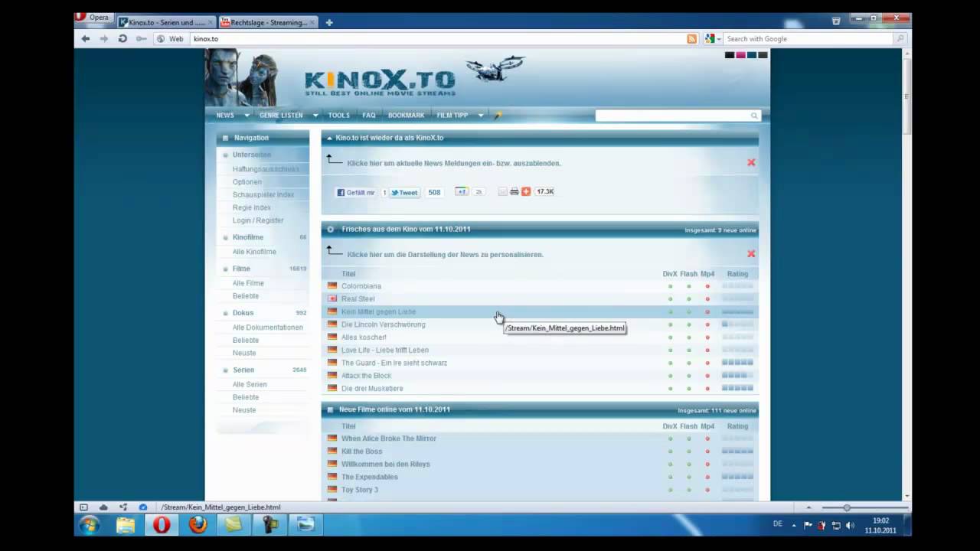Select the blue theme color swatch
The width and height of the screenshot is (980, 551).
tap(751, 55)
